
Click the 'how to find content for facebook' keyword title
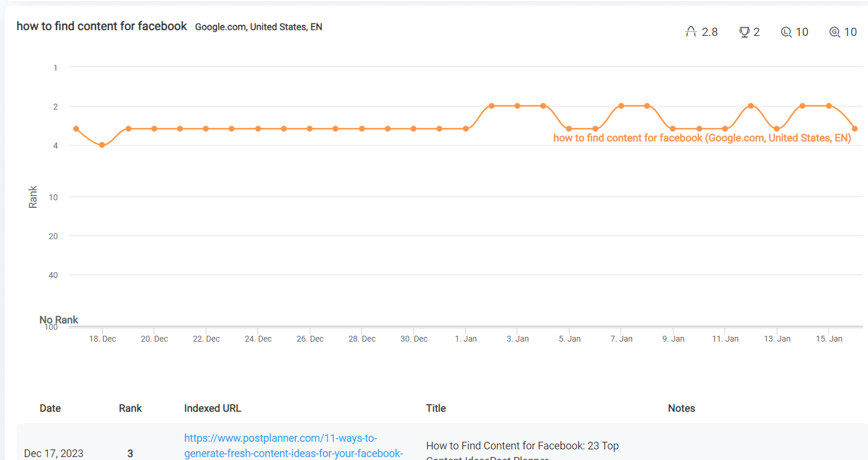click(x=102, y=27)
